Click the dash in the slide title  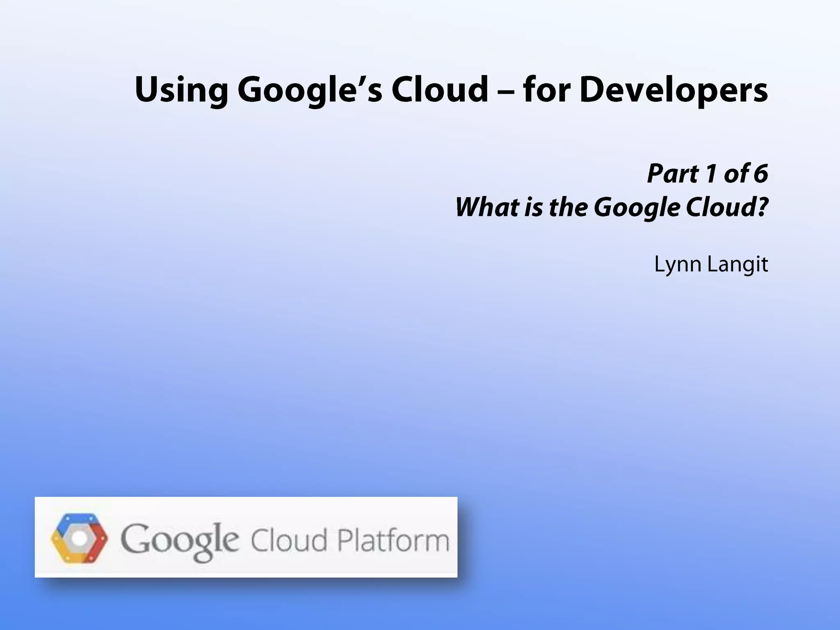coord(505,92)
